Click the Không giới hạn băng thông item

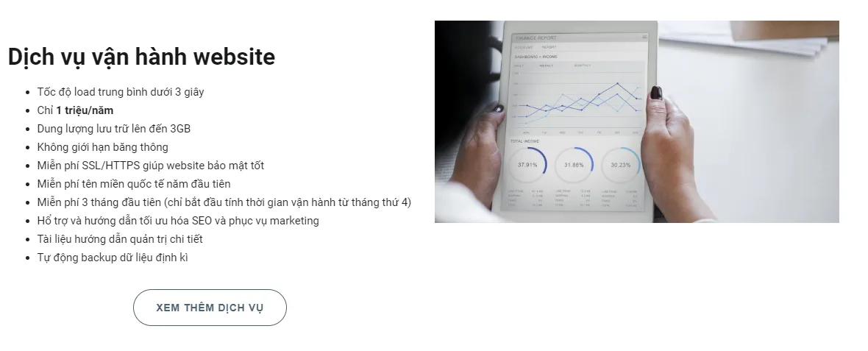tap(102, 146)
